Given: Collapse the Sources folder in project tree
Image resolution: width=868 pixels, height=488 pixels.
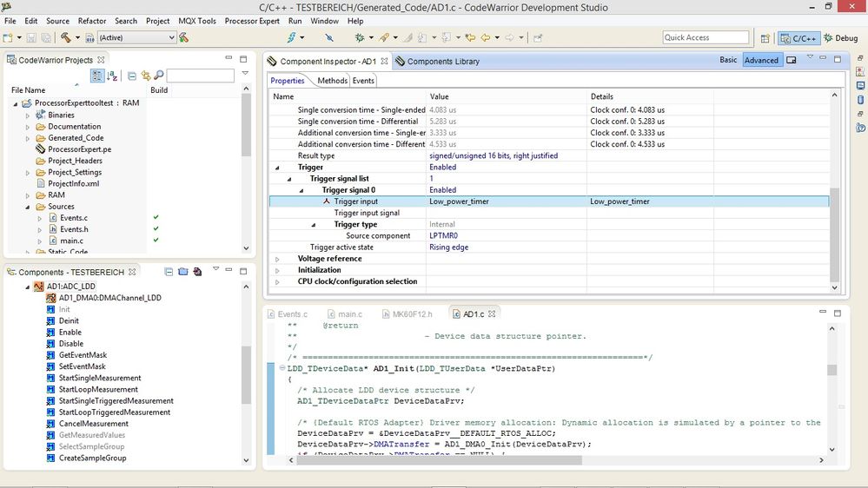Looking at the screenshot, I should (27, 207).
